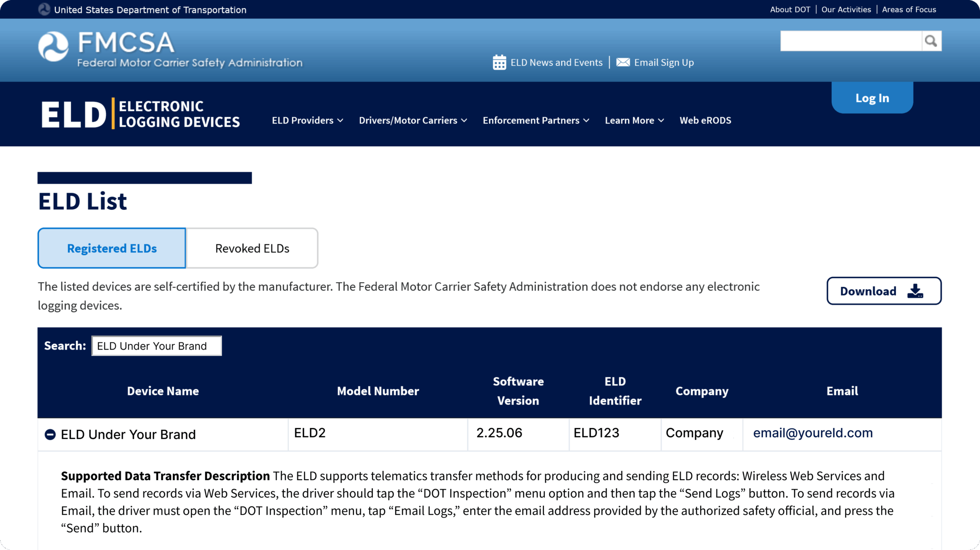Click the email@youreld.com link
This screenshot has width=980, height=550.
(x=813, y=433)
